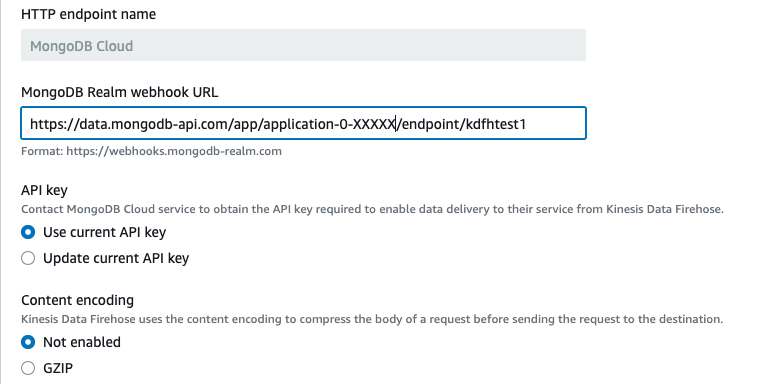Click the MongoDB Realm webhook URL label
This screenshot has width=780, height=384.
point(119,92)
